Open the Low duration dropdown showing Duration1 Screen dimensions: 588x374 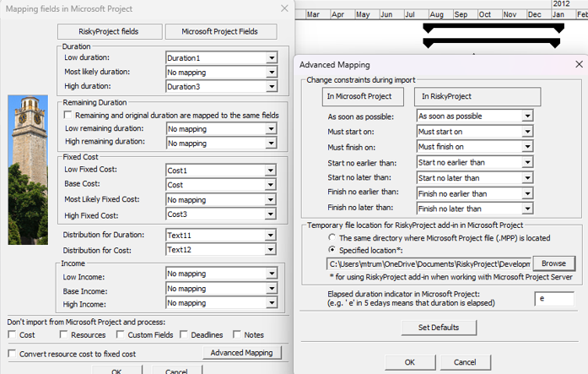(x=221, y=57)
